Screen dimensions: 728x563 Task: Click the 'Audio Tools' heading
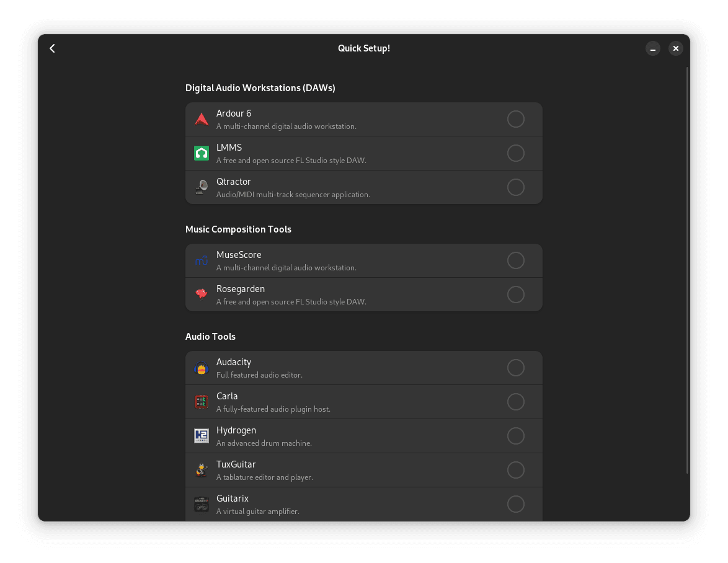click(x=210, y=337)
